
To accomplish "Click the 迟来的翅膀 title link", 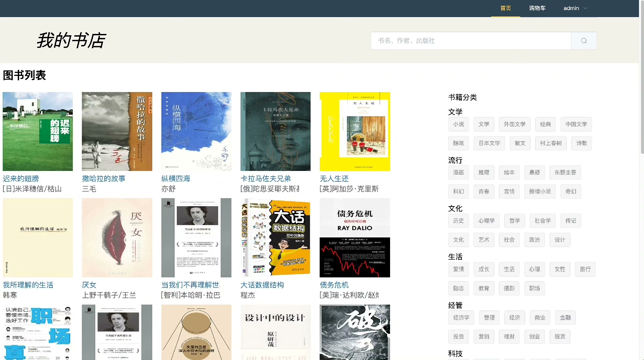I will 21,179.
